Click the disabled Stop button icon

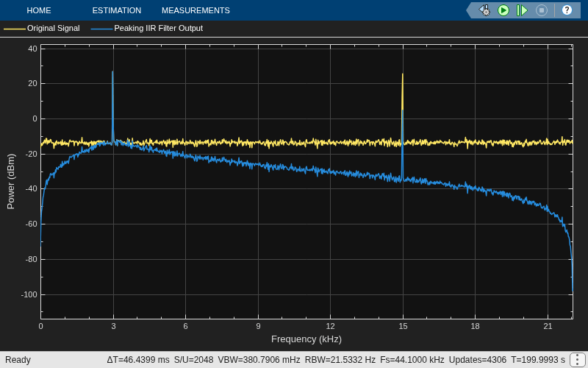[x=542, y=10]
